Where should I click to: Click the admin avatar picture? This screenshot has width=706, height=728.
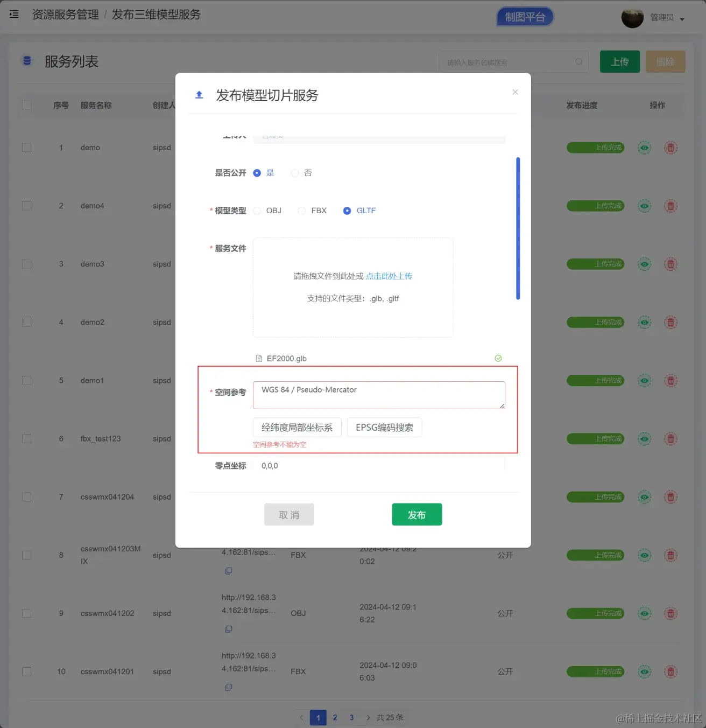tap(632, 17)
